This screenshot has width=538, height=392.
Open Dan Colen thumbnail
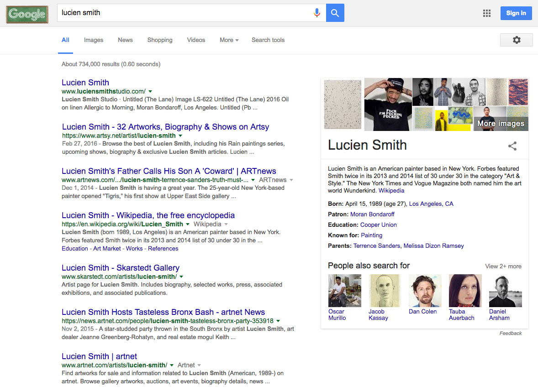tap(425, 291)
